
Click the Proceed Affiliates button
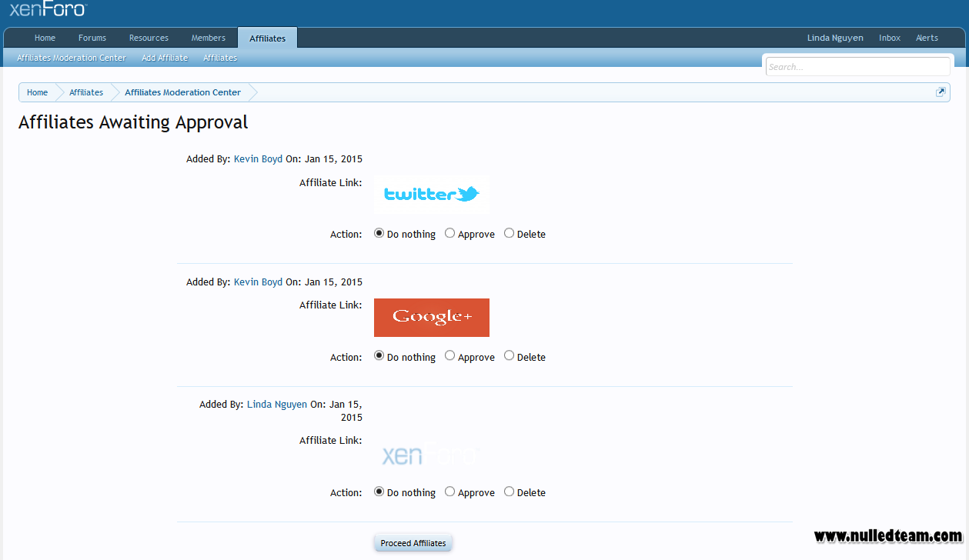(x=413, y=543)
